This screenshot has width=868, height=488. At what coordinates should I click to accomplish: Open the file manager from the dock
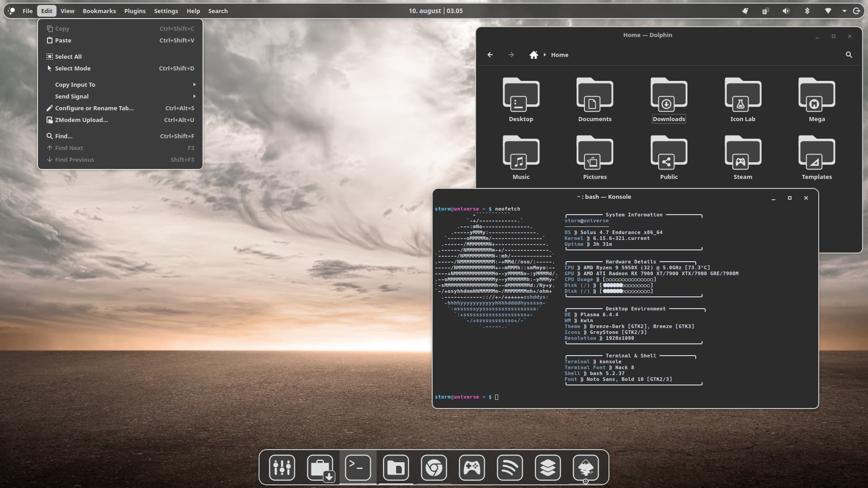[396, 467]
